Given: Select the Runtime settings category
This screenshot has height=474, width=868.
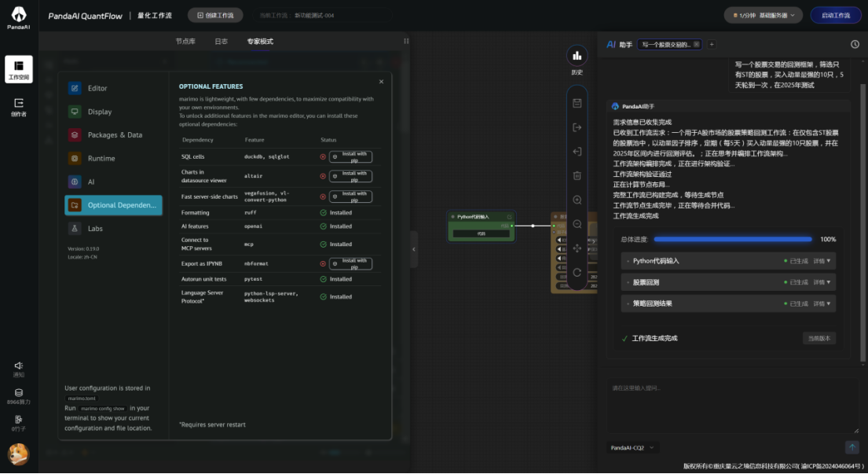Looking at the screenshot, I should click(x=113, y=158).
